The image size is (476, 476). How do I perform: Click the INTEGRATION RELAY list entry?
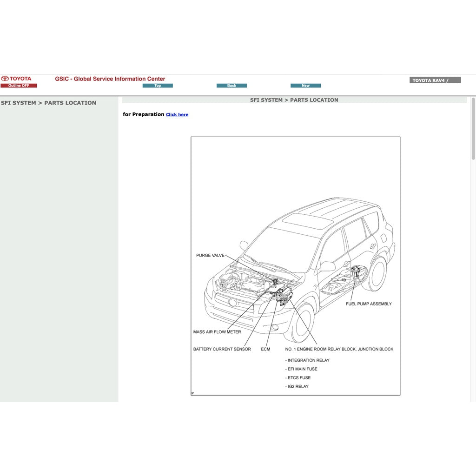(x=307, y=360)
